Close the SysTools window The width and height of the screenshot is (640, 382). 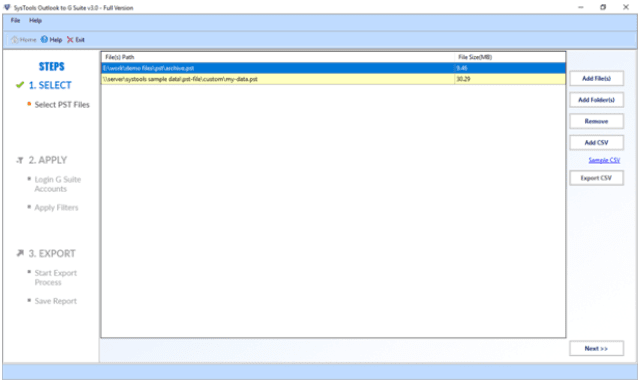626,7
